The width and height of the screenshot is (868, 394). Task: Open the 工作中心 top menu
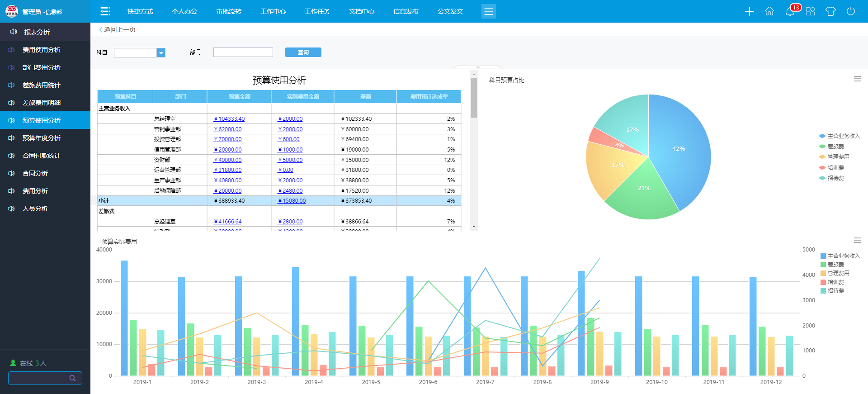(x=273, y=11)
